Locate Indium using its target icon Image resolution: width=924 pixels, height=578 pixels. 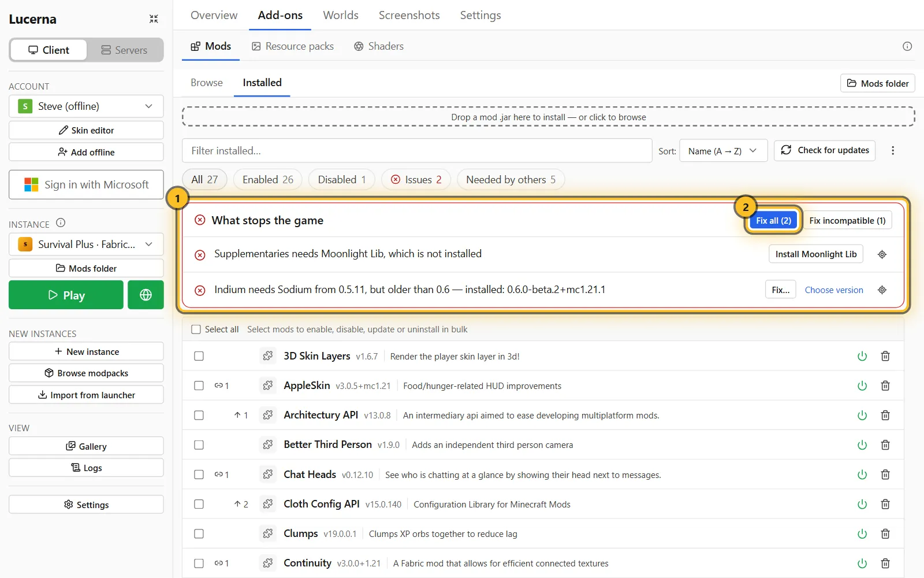click(x=882, y=290)
